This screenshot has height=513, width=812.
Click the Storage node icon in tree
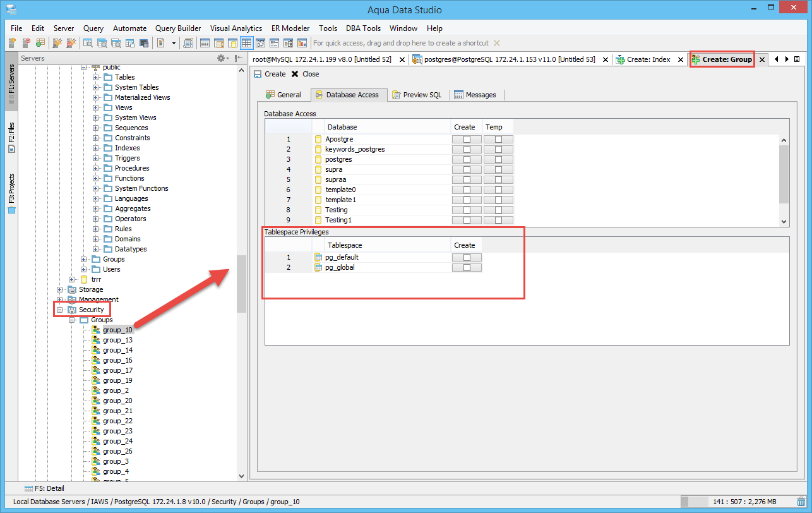pos(72,289)
